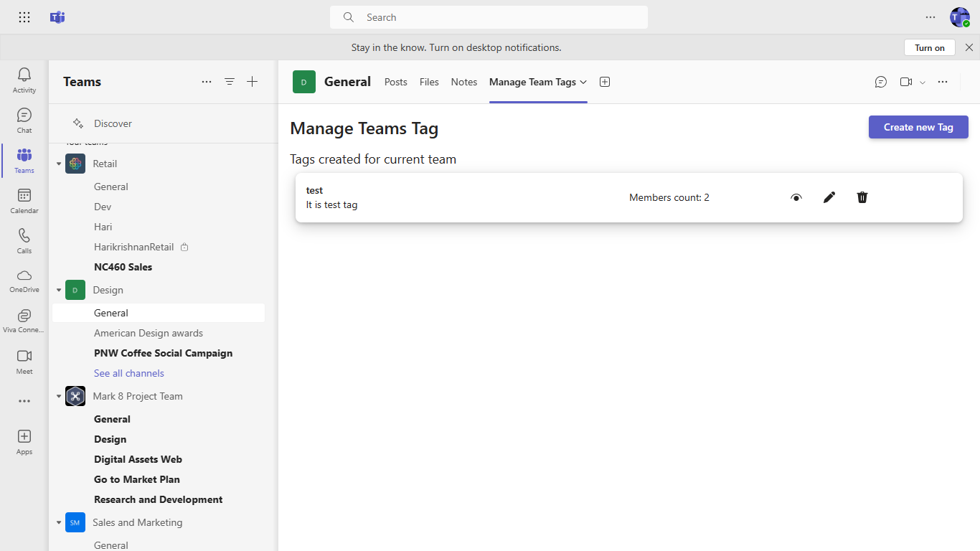The width and height of the screenshot is (980, 551).
Task: Click the Retail team avatar icon
Action: 75,164
